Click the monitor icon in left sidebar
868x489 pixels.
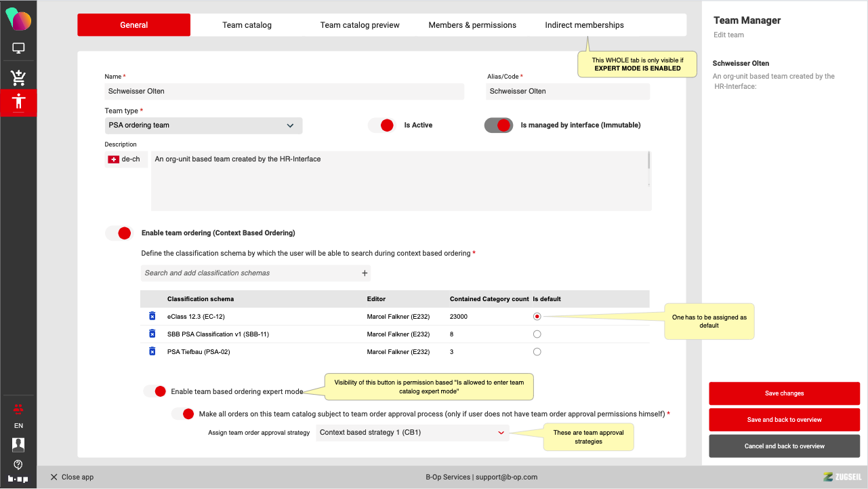click(18, 48)
